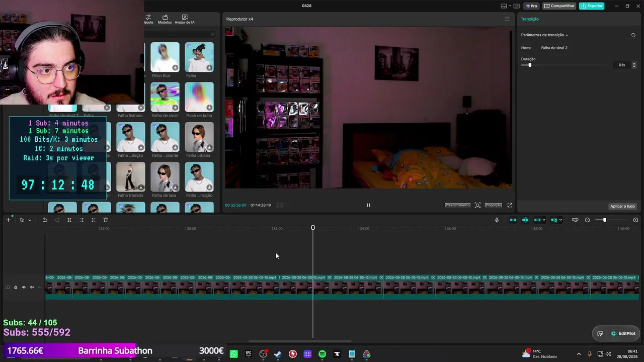
Task: Open Spotify from the taskbar
Action: (x=322, y=354)
